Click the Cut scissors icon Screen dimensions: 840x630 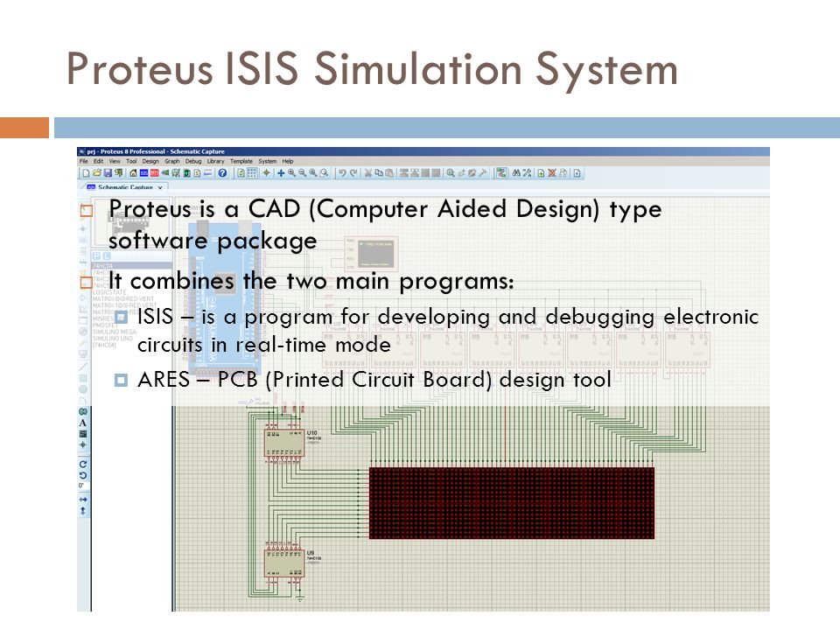(368, 173)
